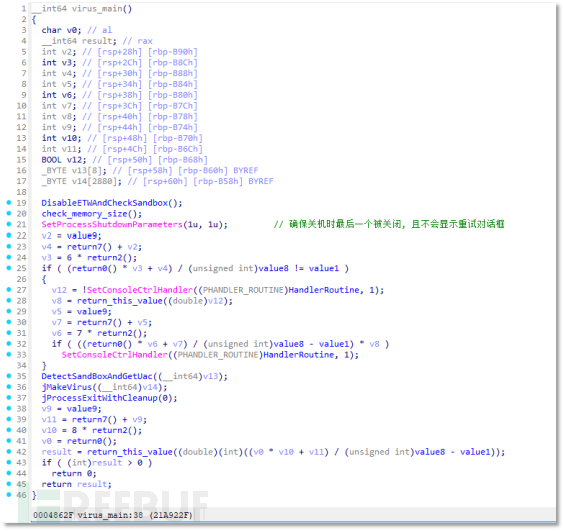Click the breakpoint dot on line 37
Viewport: 563px width, 531px height.
[9, 397]
